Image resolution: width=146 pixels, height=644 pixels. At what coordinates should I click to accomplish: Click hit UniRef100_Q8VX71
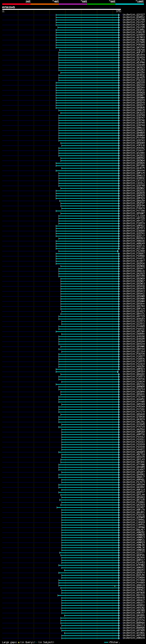pos(133,314)
